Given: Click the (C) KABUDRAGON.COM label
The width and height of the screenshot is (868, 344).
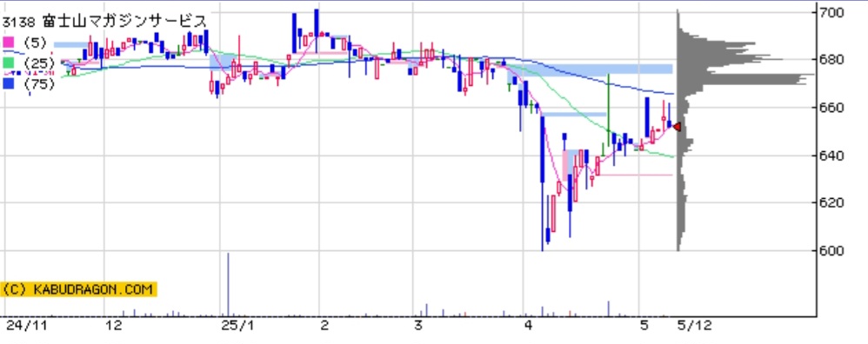Looking at the screenshot, I should 78,289.
